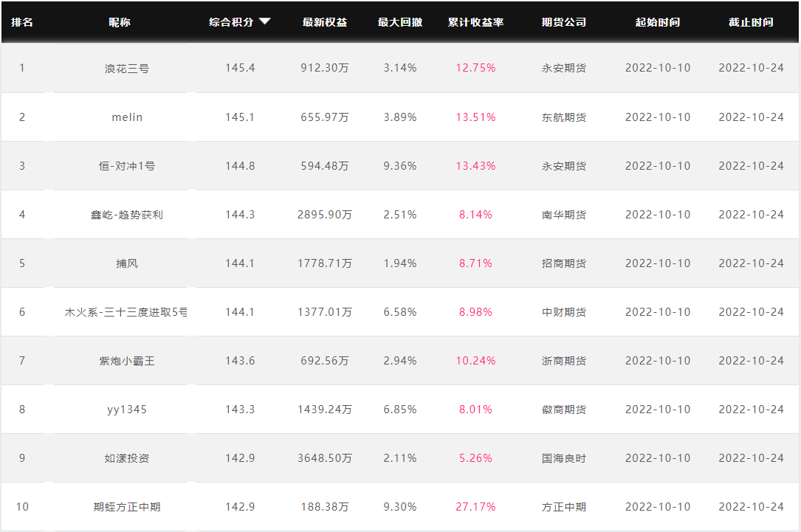Select 中财期货 company cell

point(564,312)
